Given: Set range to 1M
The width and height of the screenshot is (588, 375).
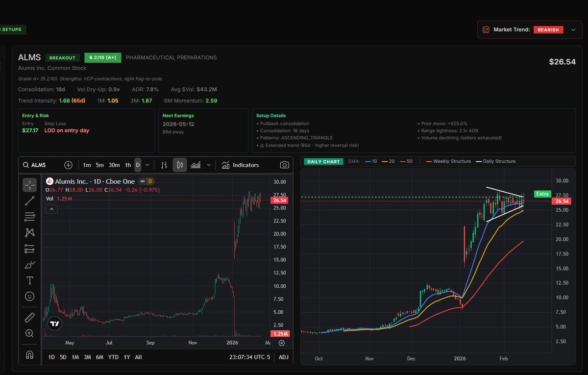Looking at the screenshot, I should pyautogui.click(x=75, y=357).
